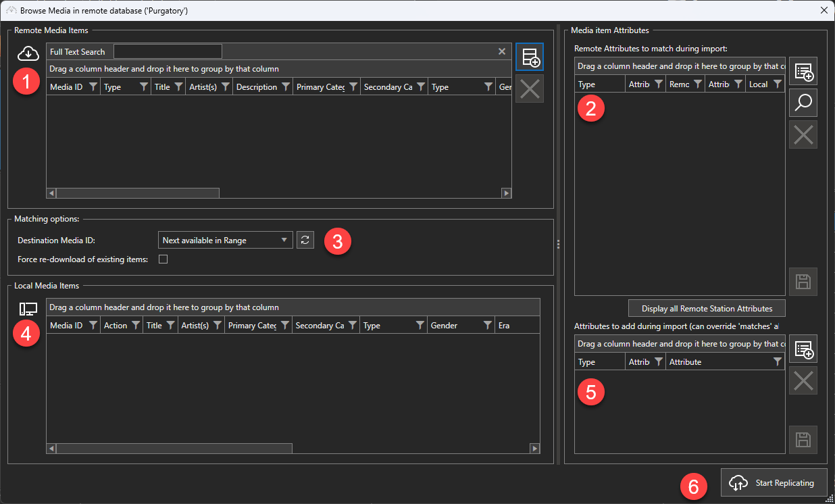The image size is (835, 504).
Task: Click the Start Replicating button
Action: coord(774,482)
